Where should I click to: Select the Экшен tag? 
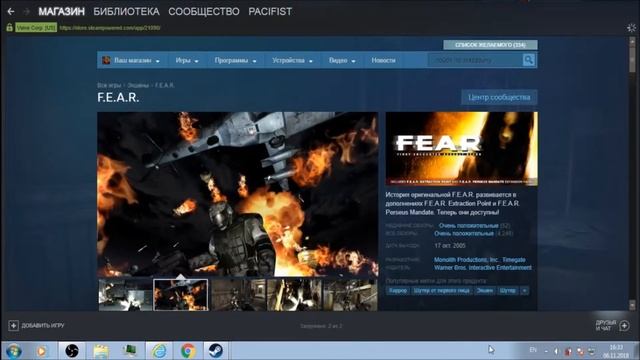[484, 291]
